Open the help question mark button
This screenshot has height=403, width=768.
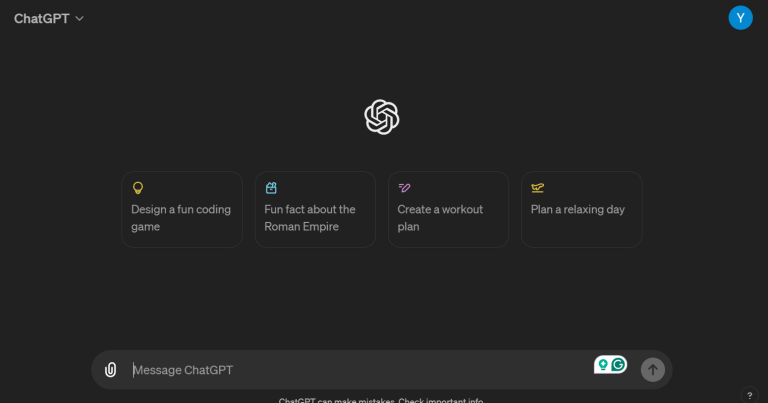750,395
